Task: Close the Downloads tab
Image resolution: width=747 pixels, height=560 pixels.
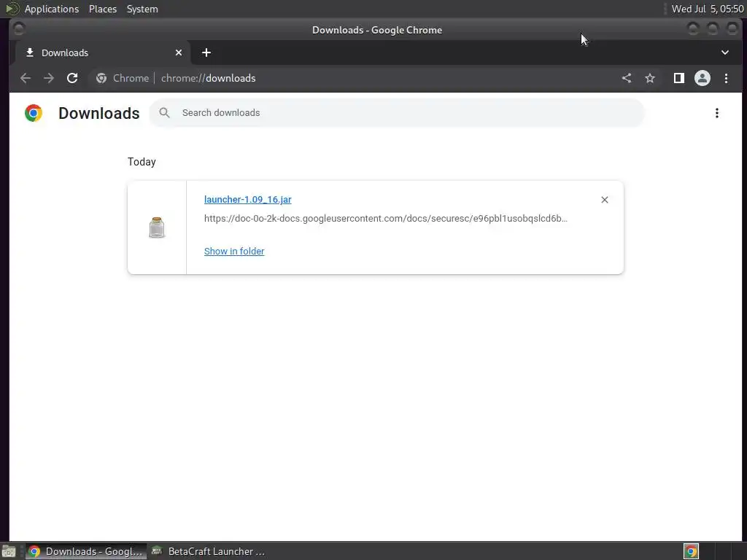Action: click(179, 52)
